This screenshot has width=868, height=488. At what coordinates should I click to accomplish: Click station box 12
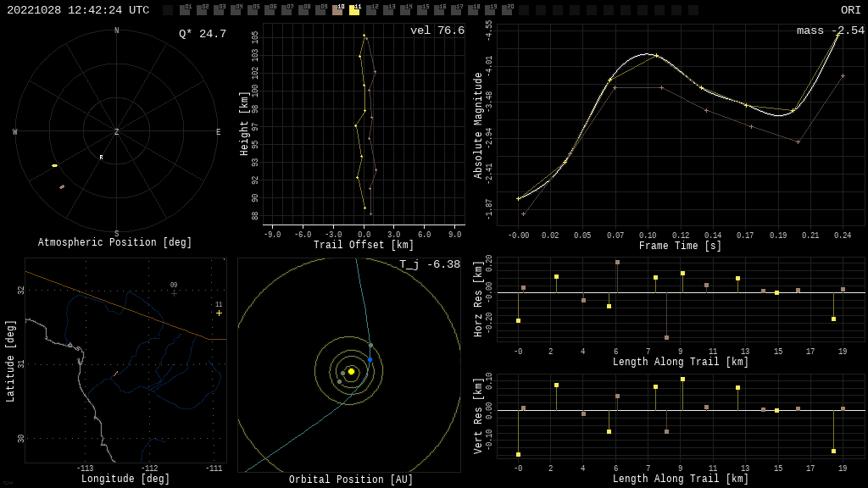371,10
